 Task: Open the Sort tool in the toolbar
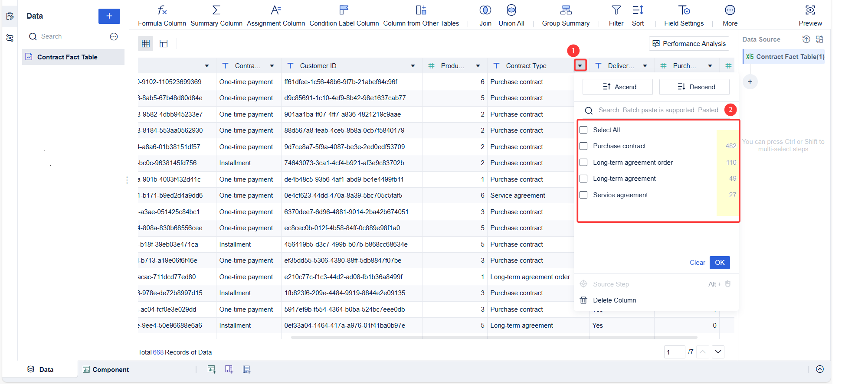638,16
